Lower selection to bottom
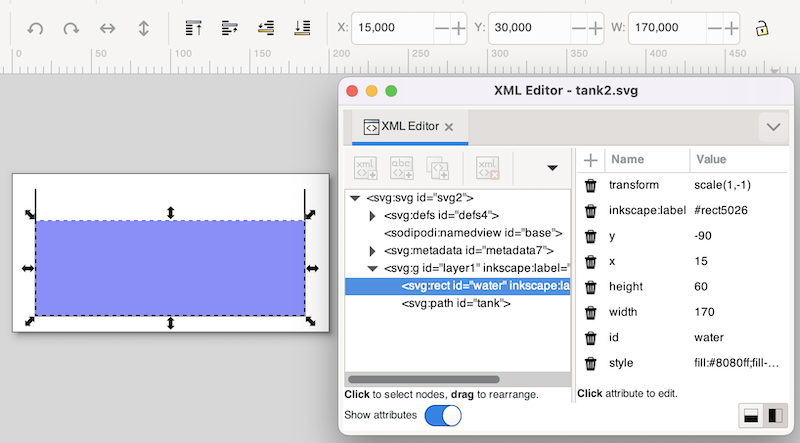The image size is (800, 443). (x=302, y=29)
